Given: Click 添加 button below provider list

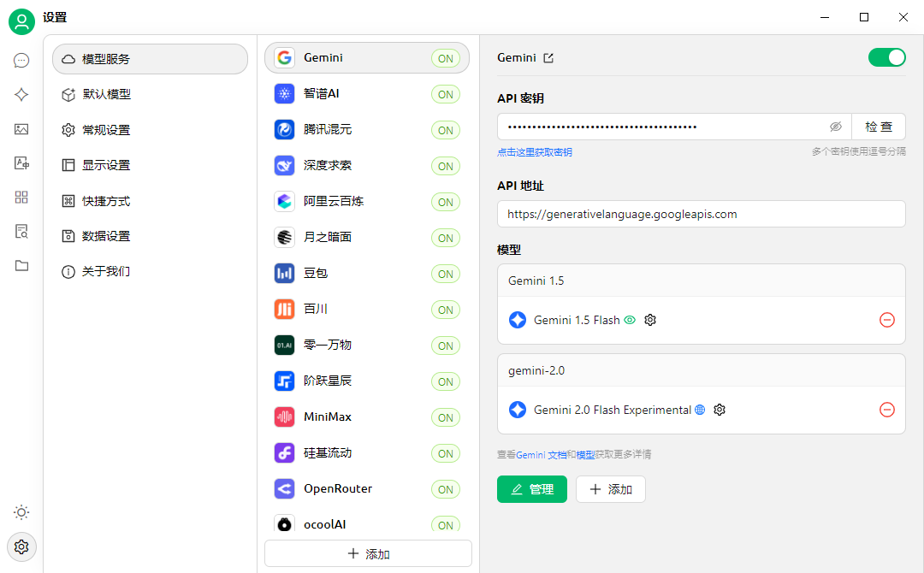Looking at the screenshot, I should [368, 553].
